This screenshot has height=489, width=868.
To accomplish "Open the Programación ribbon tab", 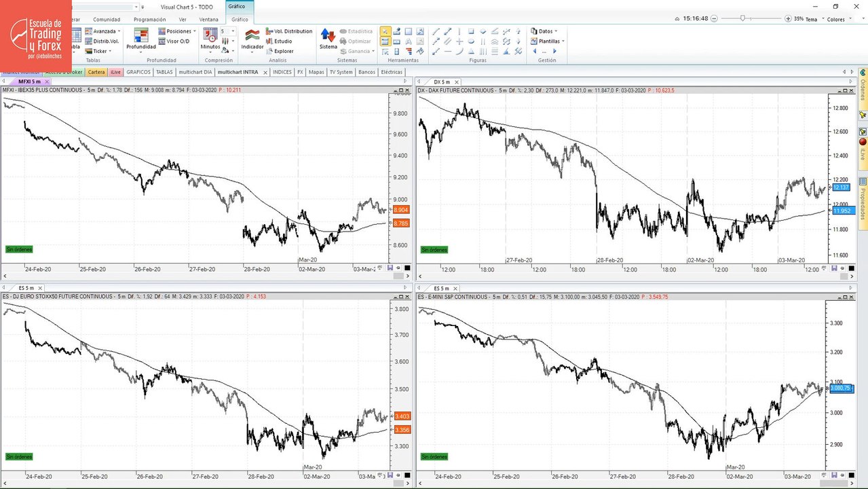I will click(x=149, y=20).
